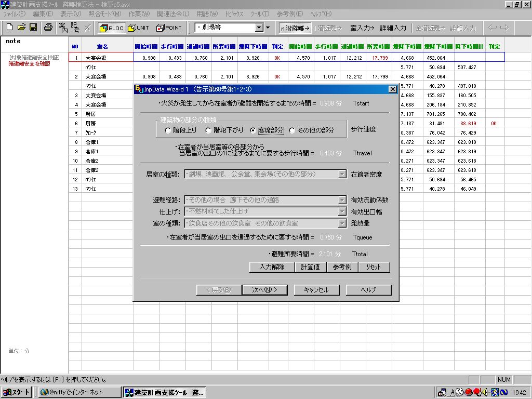Click the blue patterned tray icon beside the speaker
Screen dimensions: 532x399
(495, 392)
